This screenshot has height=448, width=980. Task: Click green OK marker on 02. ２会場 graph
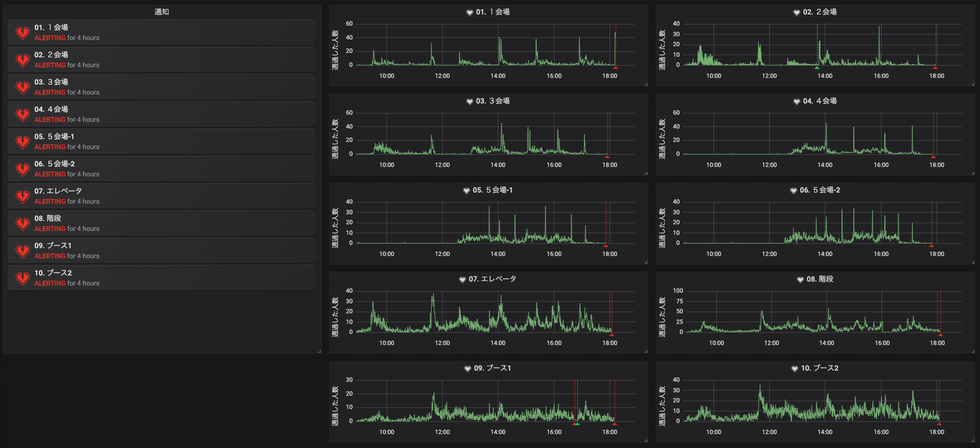point(817,67)
